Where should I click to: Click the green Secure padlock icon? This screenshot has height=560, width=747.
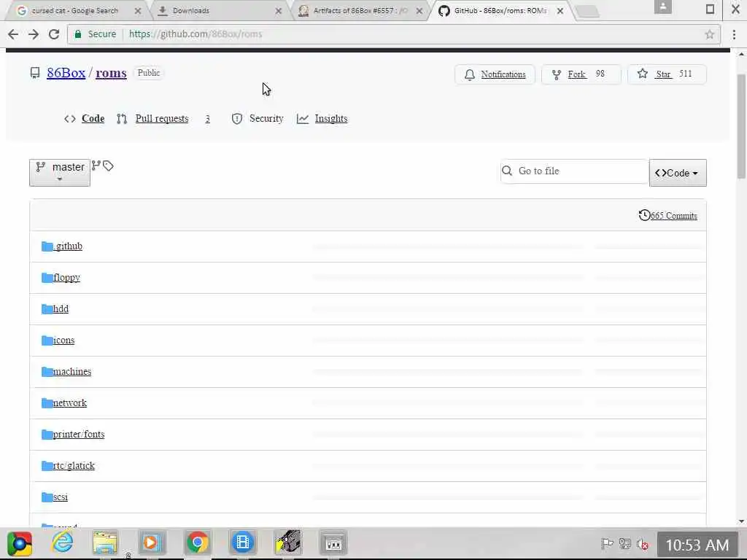(x=78, y=34)
